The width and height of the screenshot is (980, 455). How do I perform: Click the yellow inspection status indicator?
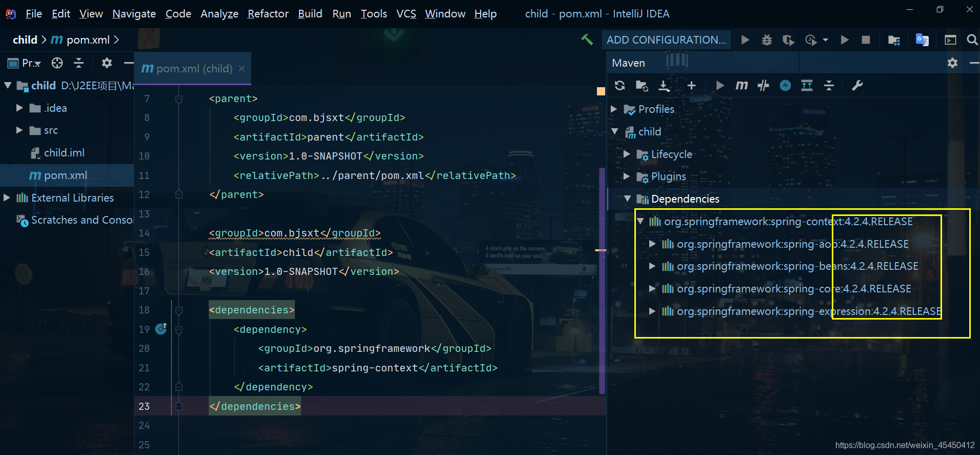point(601,91)
